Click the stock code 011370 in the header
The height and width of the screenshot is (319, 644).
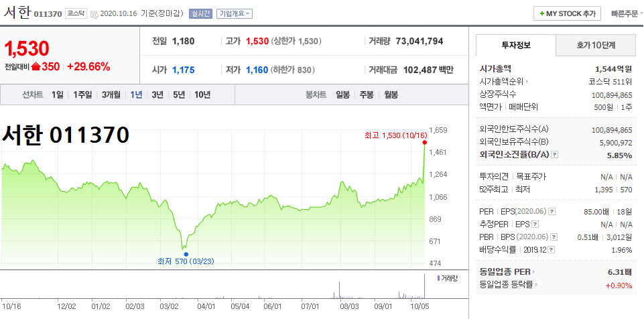tap(48, 14)
